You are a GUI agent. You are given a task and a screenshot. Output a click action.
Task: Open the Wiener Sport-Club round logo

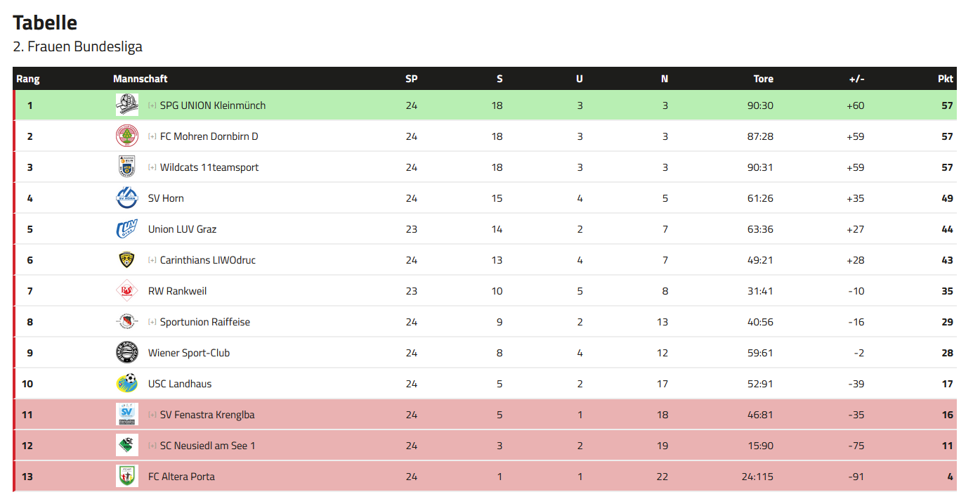pyautogui.click(x=127, y=353)
